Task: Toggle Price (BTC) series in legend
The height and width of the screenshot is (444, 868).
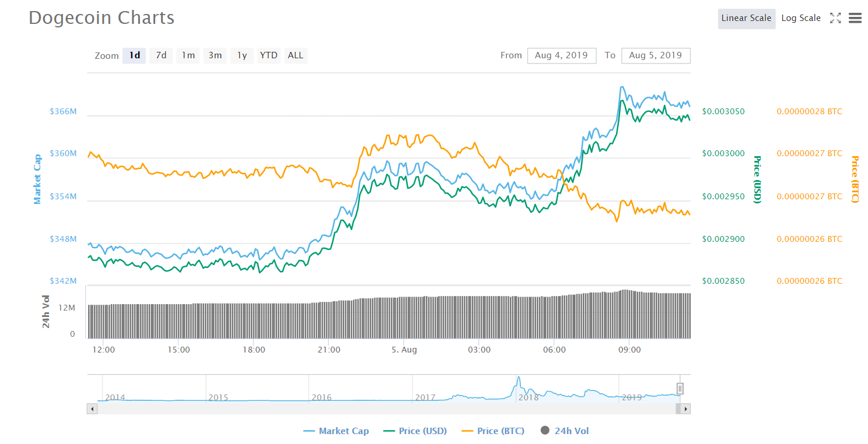Action: coord(493,431)
